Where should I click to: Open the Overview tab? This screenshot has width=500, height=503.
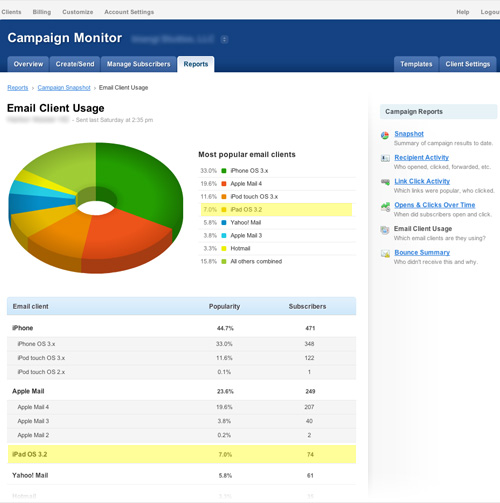click(x=28, y=64)
